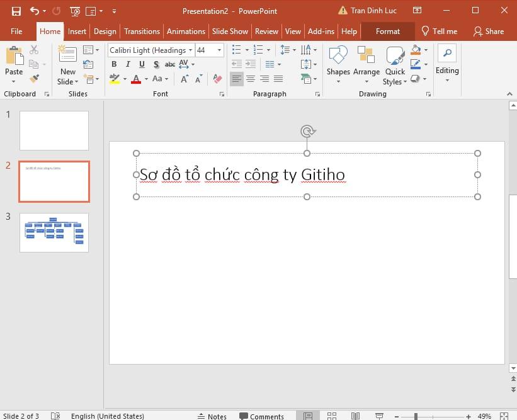This screenshot has width=517, height=420.
Task: Enable bulleted list formatting
Action: pyautogui.click(x=236, y=50)
